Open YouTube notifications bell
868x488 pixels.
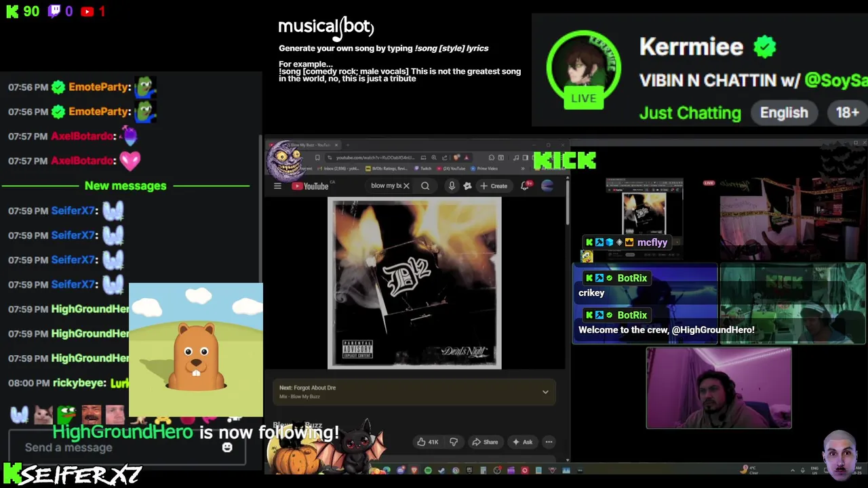click(525, 186)
